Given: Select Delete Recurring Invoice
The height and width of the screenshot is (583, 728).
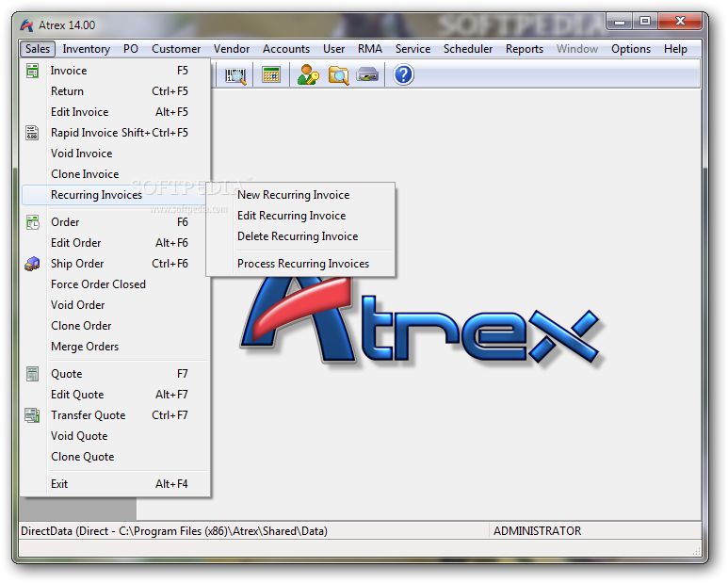Looking at the screenshot, I should (298, 236).
